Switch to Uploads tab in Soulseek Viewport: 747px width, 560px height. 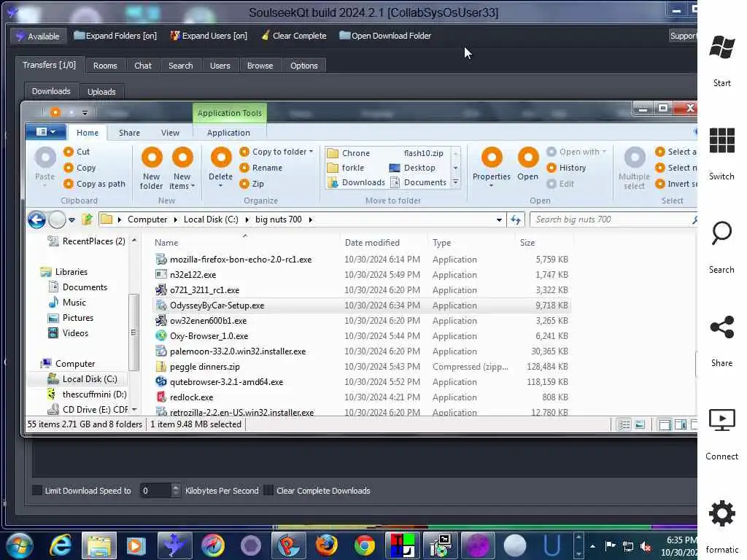pos(101,91)
